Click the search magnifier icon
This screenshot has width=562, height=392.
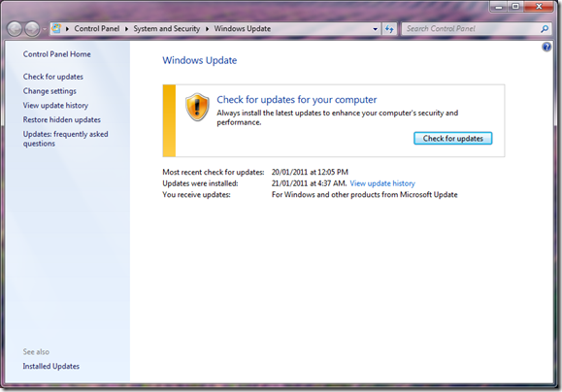(x=545, y=29)
